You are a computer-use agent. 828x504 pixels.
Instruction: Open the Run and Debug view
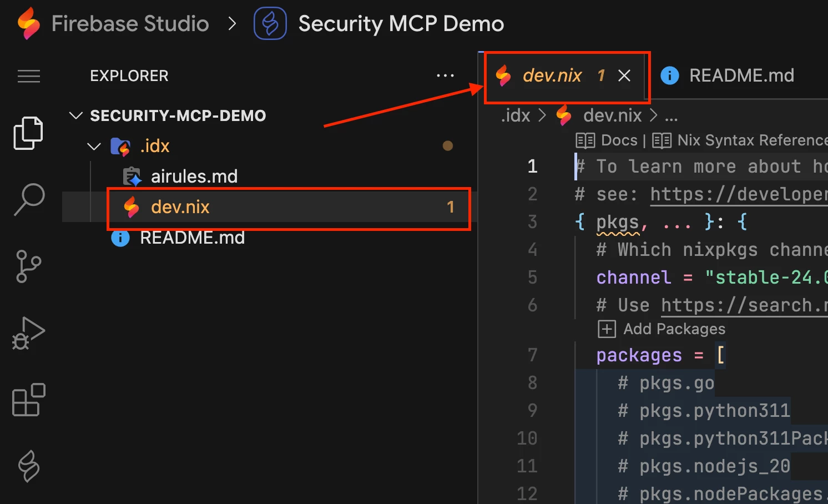28,333
